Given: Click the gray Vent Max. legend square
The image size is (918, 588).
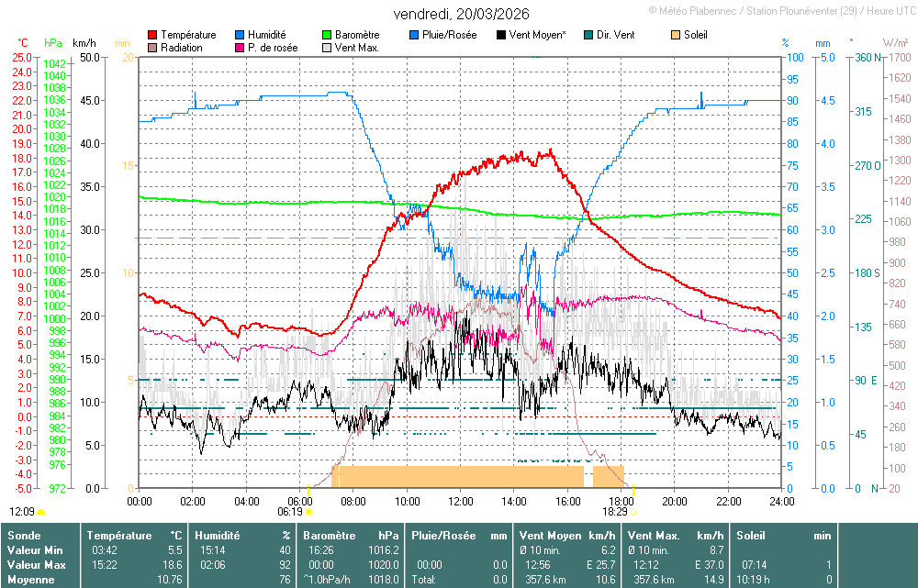Looking at the screenshot, I should pyautogui.click(x=327, y=48).
